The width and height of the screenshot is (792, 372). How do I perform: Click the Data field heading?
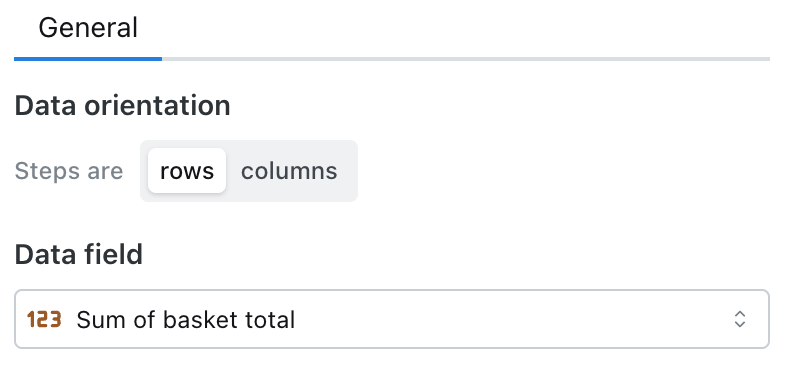coord(79,254)
